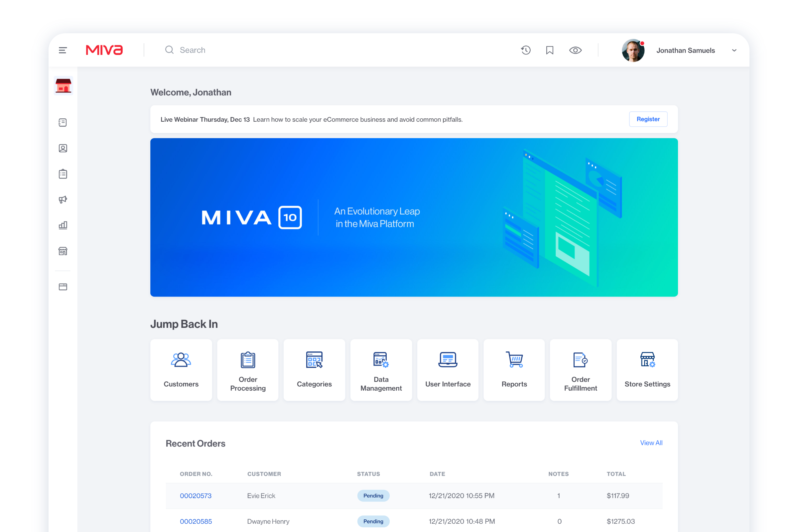The image size is (798, 532).
Task: Open order 00020573 in Recent Orders
Action: tap(196, 496)
